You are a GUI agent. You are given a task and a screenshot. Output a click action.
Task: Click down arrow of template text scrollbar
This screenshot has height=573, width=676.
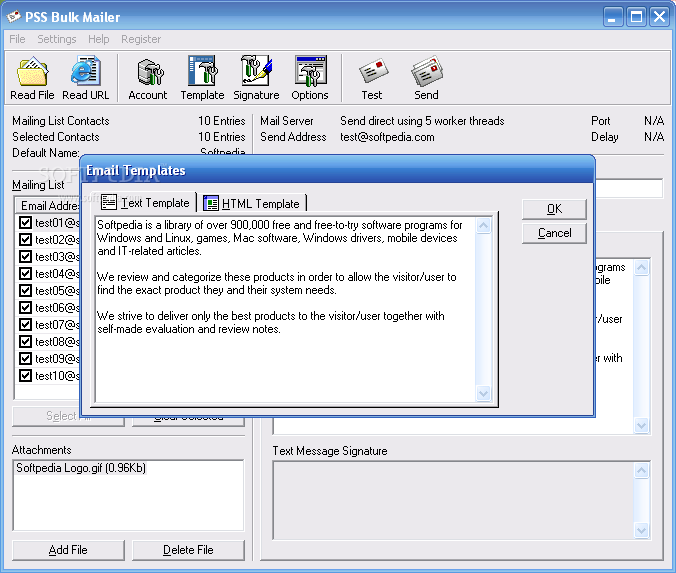click(484, 393)
